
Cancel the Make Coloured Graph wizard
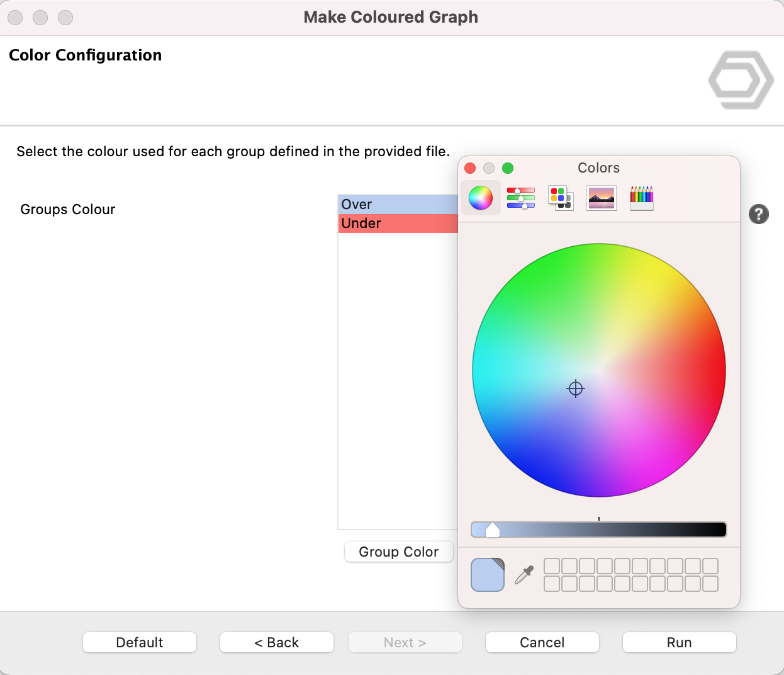[542, 642]
